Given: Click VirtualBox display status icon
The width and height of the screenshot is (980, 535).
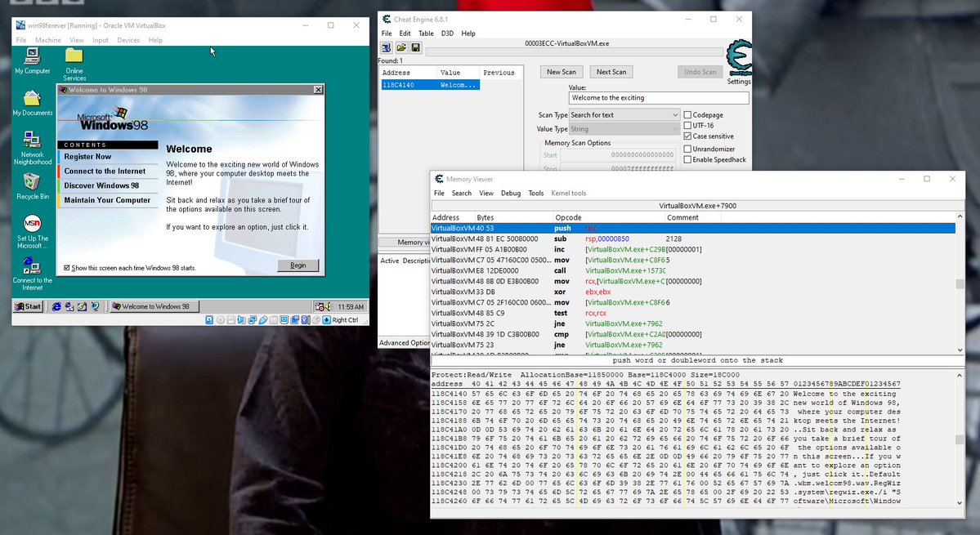Looking at the screenshot, I should 284,319.
